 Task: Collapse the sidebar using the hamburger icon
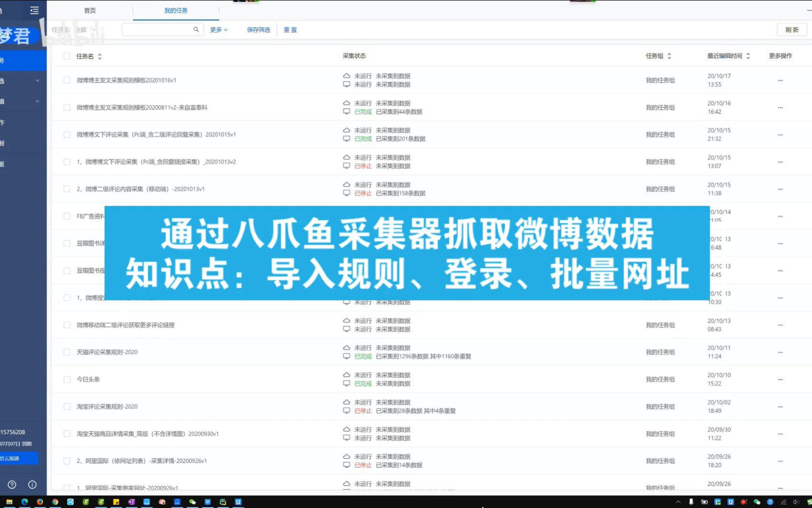(34, 10)
